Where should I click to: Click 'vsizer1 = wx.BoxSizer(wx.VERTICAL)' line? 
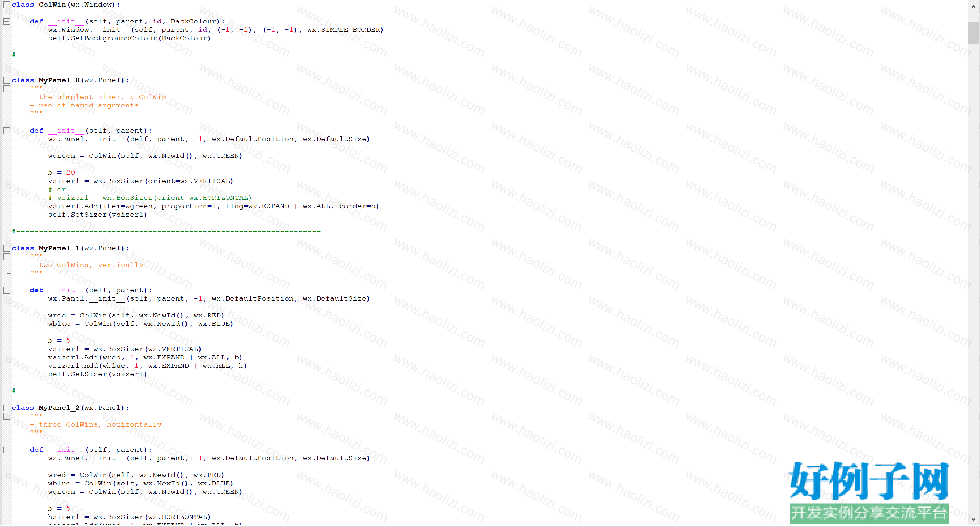coord(124,349)
